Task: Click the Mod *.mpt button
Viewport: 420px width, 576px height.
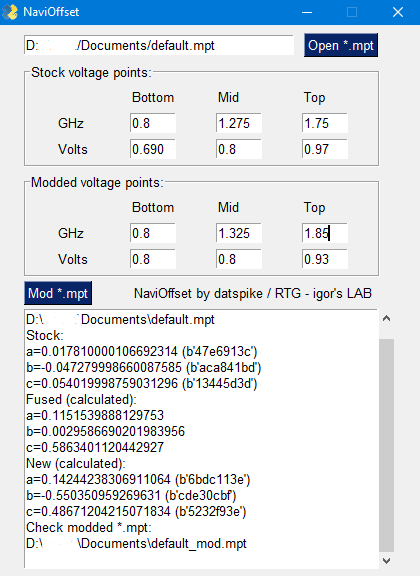Action: point(58,293)
